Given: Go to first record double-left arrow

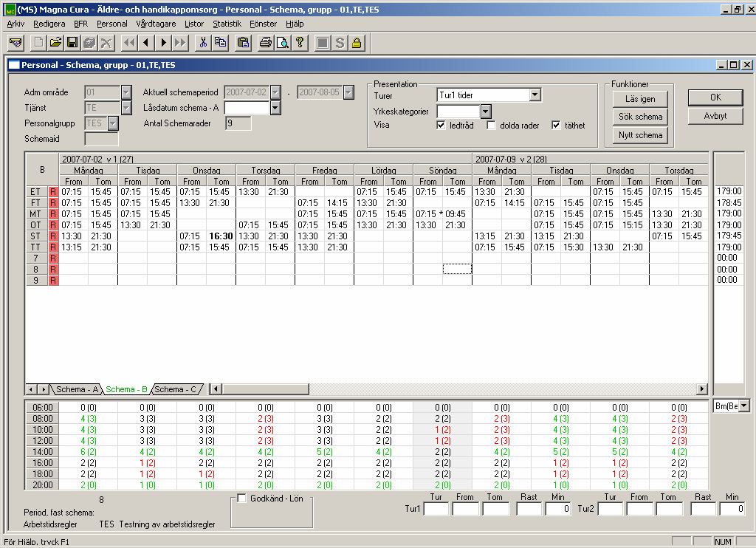Looking at the screenshot, I should tap(128, 43).
